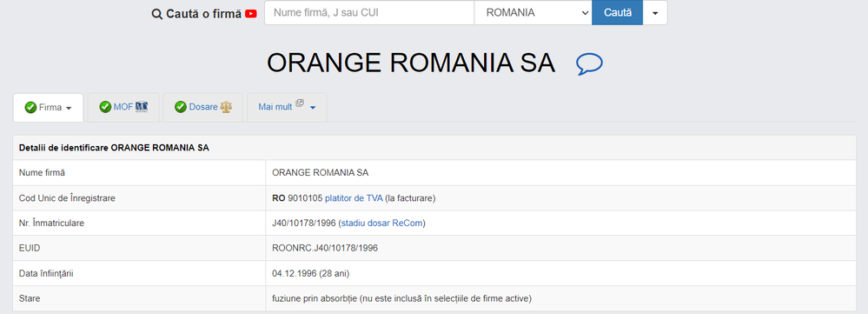
Task: Click the Caută o firmă heading text
Action: 203,14
